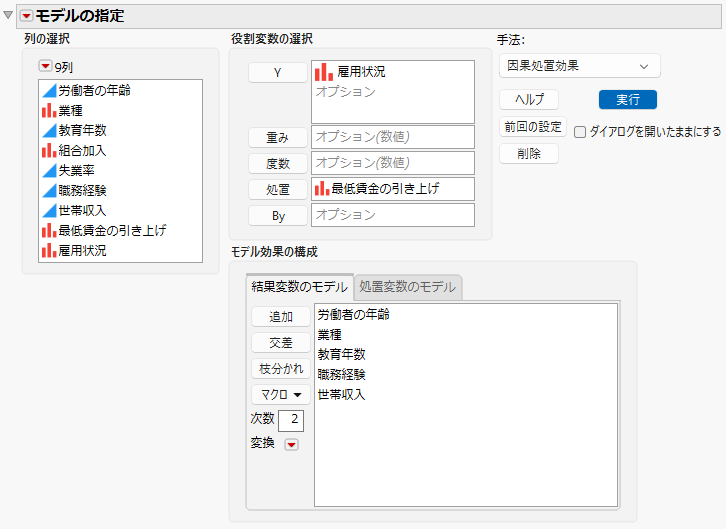This screenshot has height=529, width=726.
Task: Collapse the モデルの指定 outline with gray triangle
Action: (x=8, y=15)
